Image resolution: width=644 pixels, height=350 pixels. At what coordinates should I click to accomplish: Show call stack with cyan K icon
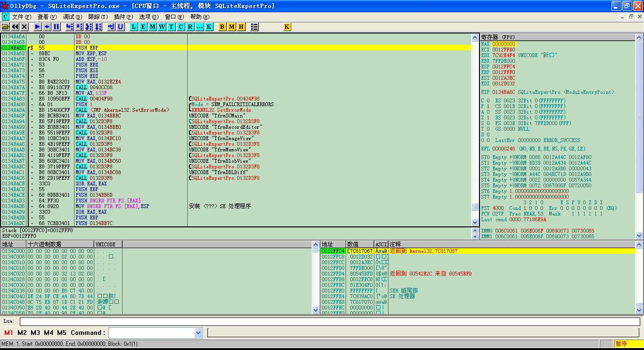(x=209, y=27)
